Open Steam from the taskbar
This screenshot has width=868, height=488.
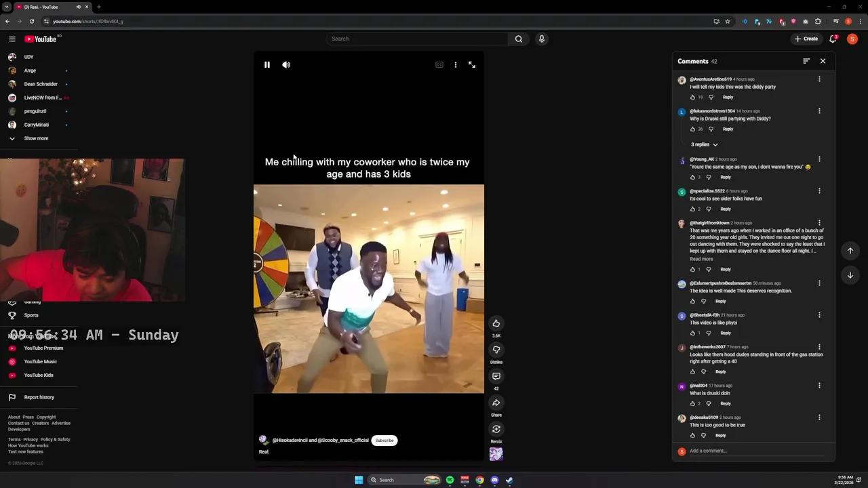509,480
